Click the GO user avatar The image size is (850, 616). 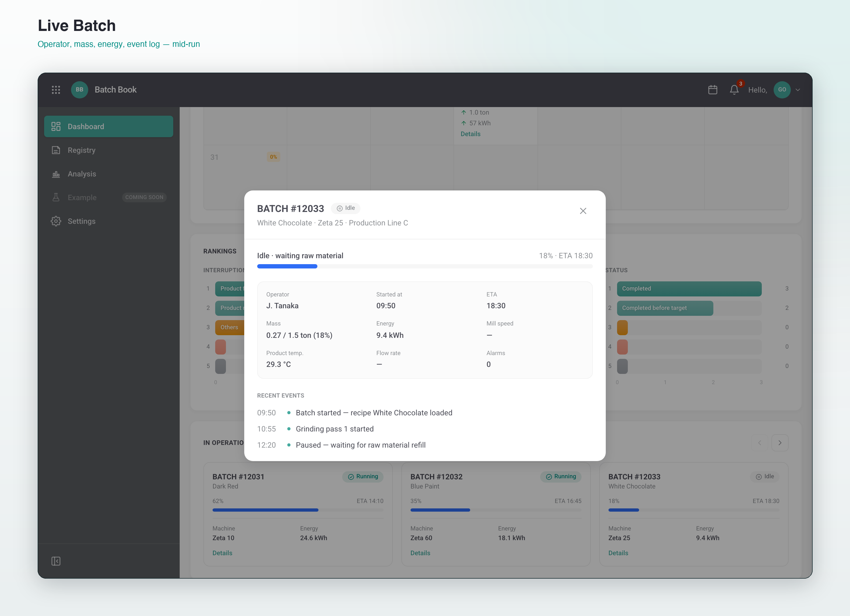point(782,90)
